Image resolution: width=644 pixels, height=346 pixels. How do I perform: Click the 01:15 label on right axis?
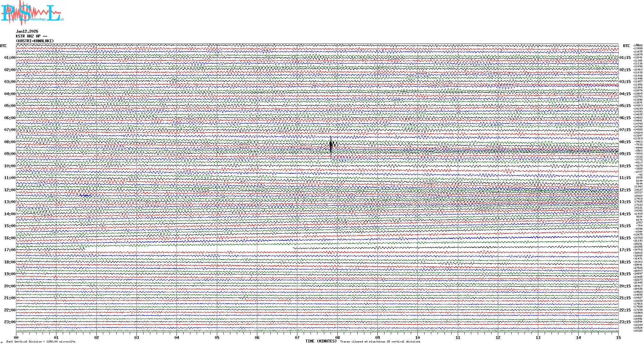tap(625, 58)
